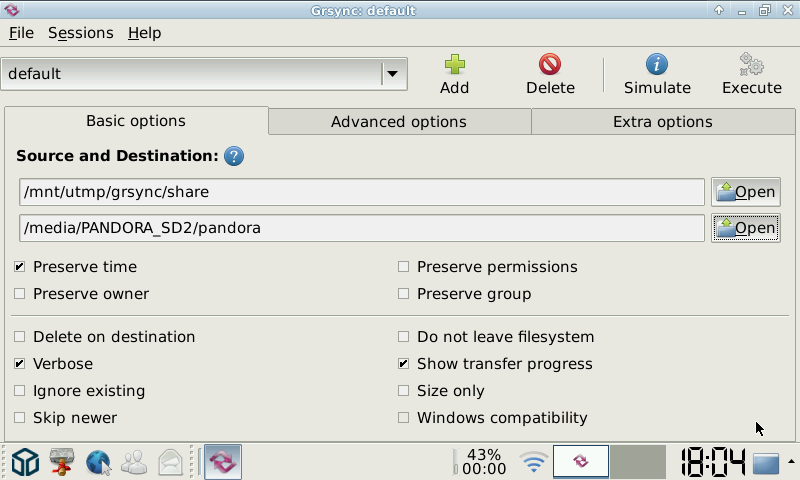Viewport: 800px width, 480px height.
Task: Open the File menu
Action: 21,33
